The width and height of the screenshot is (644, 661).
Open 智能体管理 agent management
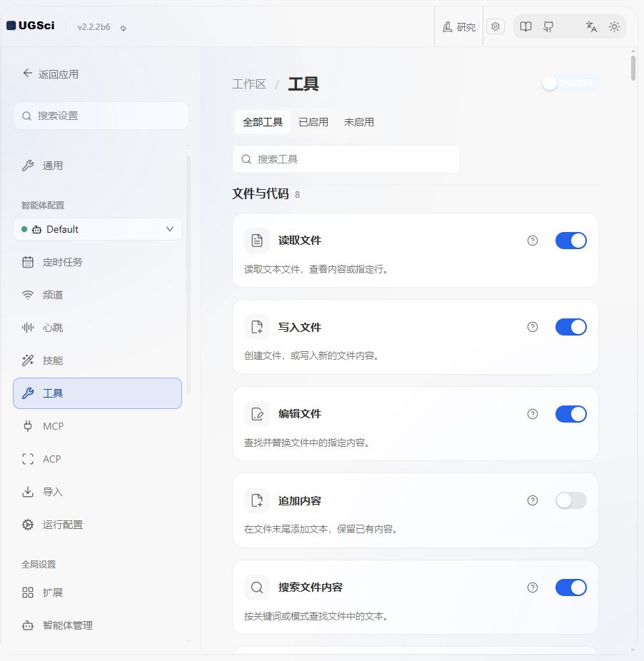click(x=97, y=625)
